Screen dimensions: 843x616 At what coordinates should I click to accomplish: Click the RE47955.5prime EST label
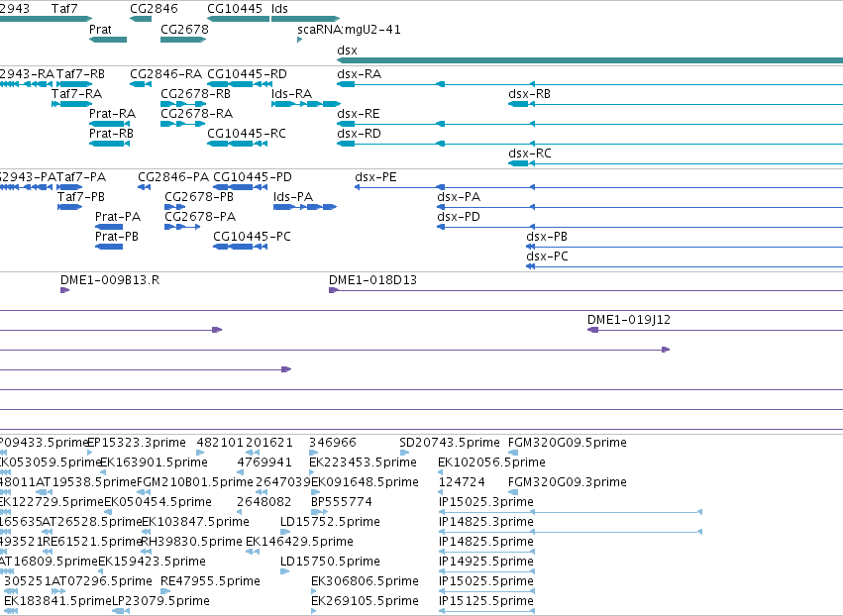point(211,581)
